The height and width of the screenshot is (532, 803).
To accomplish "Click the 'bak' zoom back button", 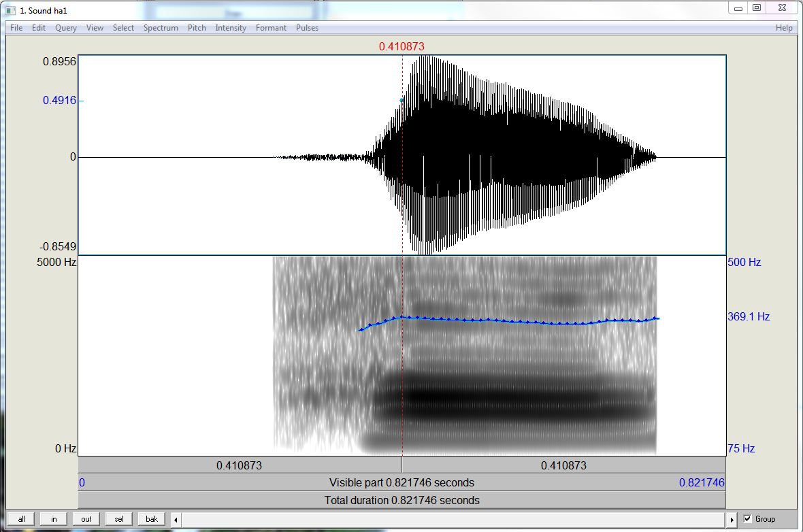I will (152, 518).
